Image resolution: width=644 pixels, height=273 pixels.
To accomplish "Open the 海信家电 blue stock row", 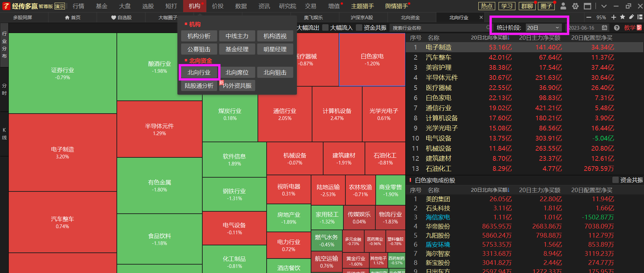I will [x=524, y=217].
